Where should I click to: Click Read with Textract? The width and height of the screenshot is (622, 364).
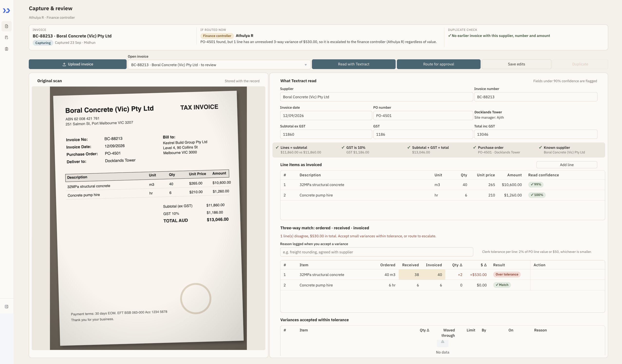353,64
